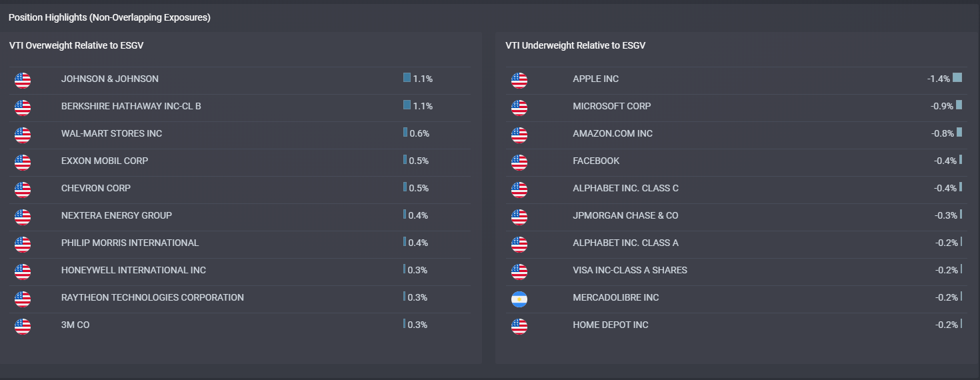Click the Apple Inc -1.4% underweight bar
This screenshot has height=380, width=980.
957,78
